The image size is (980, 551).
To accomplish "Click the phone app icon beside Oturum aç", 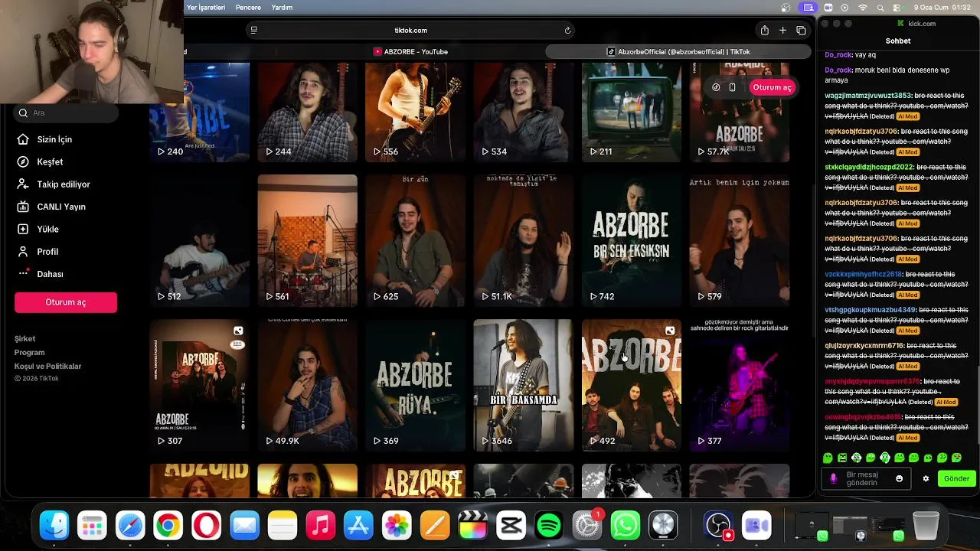I will [x=732, y=87].
